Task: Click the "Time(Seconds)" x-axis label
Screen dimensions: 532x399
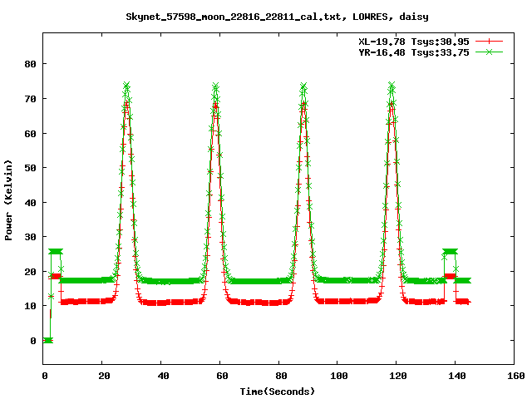Action: tap(277, 392)
